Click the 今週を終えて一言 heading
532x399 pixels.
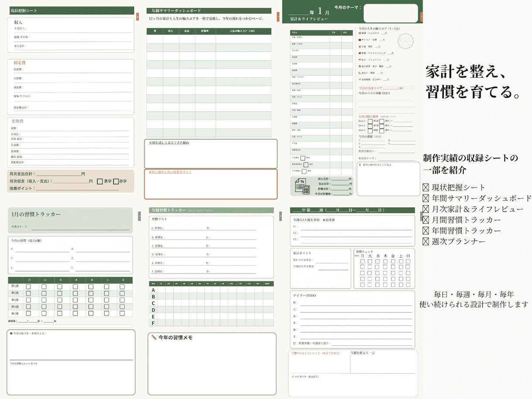pos(362,353)
